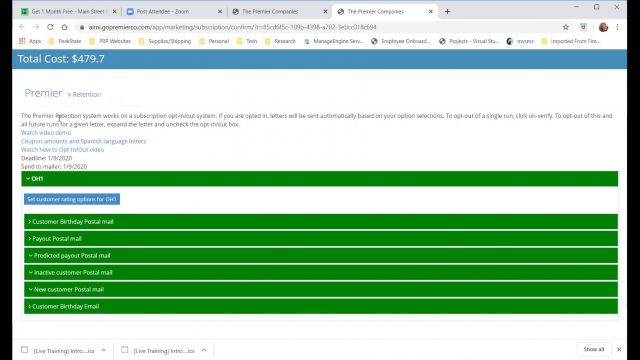Open the PSF Websites bookmark folder

(x=110, y=41)
